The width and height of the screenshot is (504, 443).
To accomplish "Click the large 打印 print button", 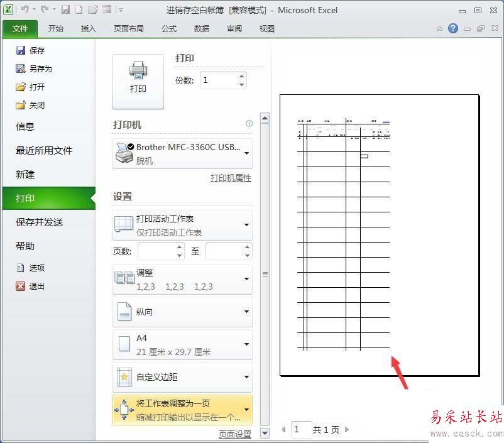I will (x=138, y=81).
